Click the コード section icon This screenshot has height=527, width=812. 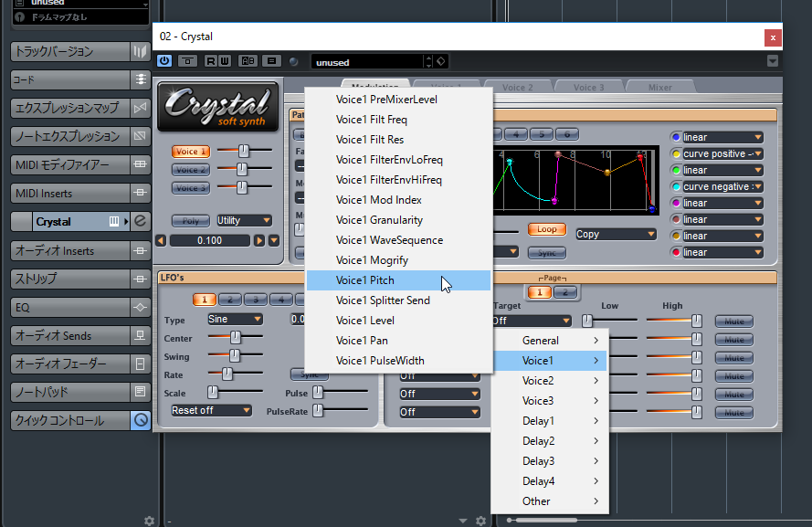[140, 79]
